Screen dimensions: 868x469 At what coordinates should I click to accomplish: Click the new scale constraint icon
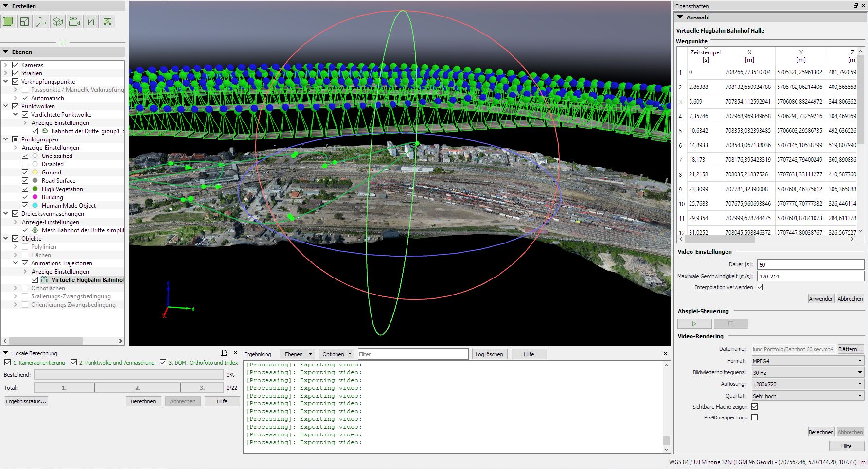click(25, 21)
